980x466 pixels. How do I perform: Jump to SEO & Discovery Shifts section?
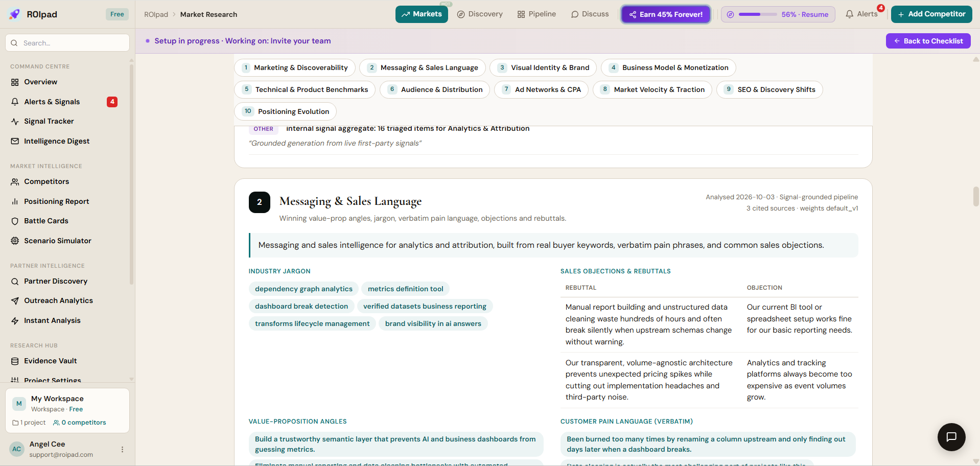click(x=769, y=89)
